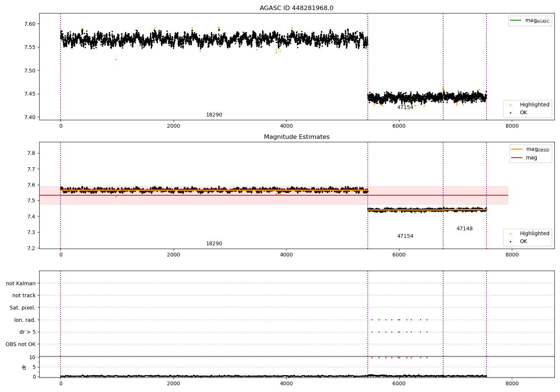Image resolution: width=560 pixels, height=392 pixels.
Task: Click the 'Ion. rad.' row label
Action: click(x=25, y=320)
